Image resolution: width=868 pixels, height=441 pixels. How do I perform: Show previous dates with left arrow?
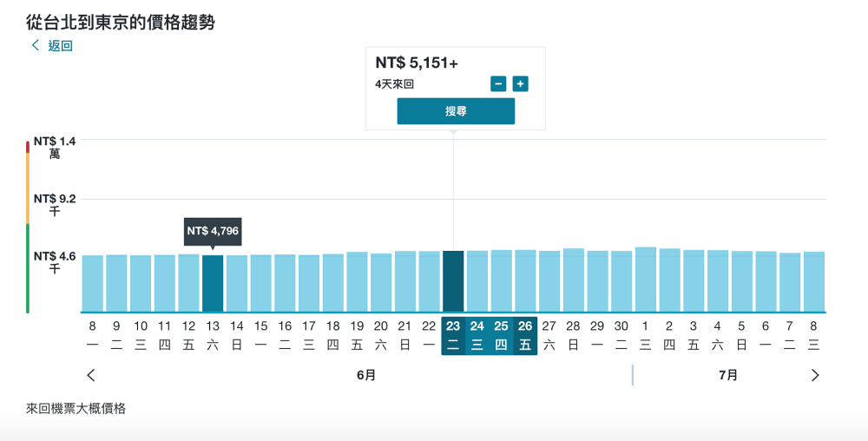91,375
